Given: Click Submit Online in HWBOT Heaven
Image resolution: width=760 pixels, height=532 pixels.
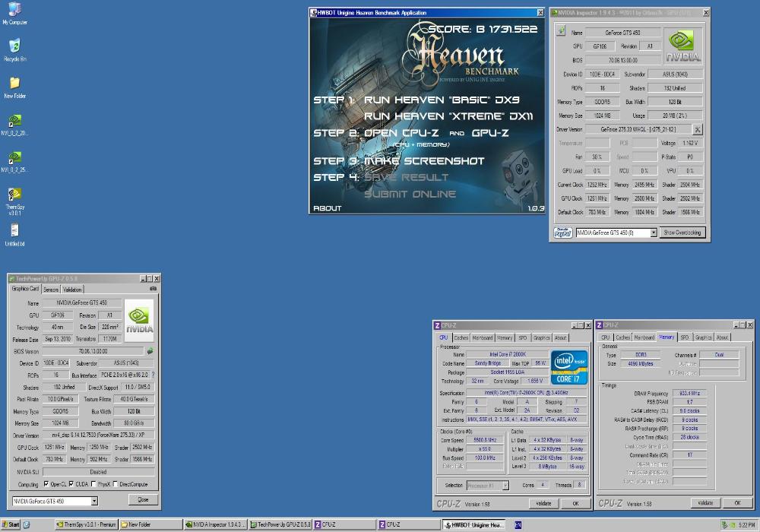Looking at the screenshot, I should [x=410, y=195].
